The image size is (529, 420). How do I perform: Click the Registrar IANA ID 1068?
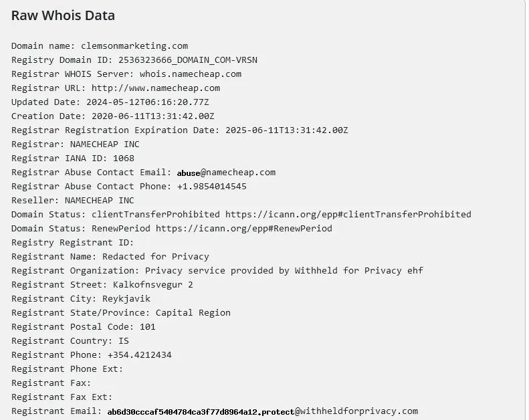coord(123,158)
